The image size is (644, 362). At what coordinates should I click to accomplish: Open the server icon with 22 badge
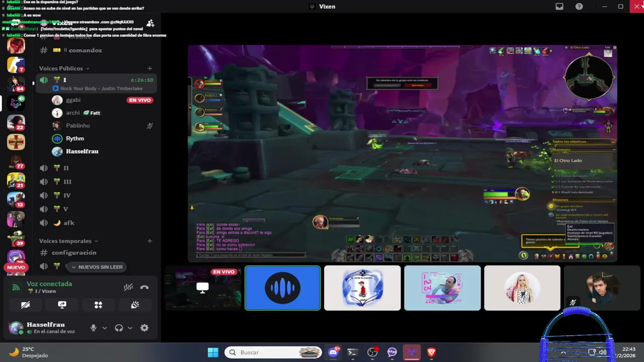point(16,122)
